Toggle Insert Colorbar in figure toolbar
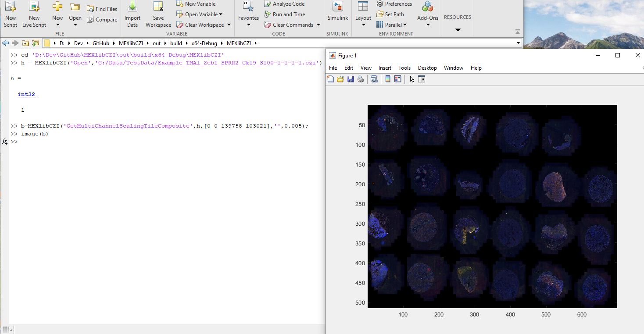The width and height of the screenshot is (644, 334). click(x=388, y=79)
